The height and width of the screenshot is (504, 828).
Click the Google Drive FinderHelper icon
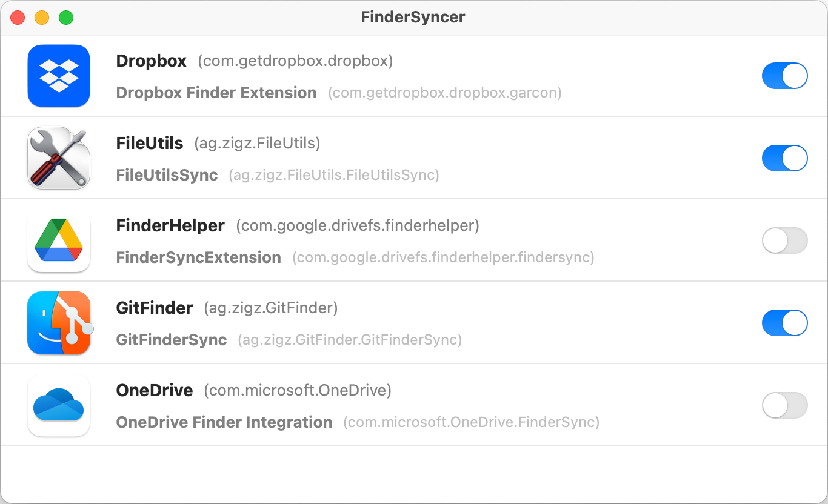(x=59, y=241)
